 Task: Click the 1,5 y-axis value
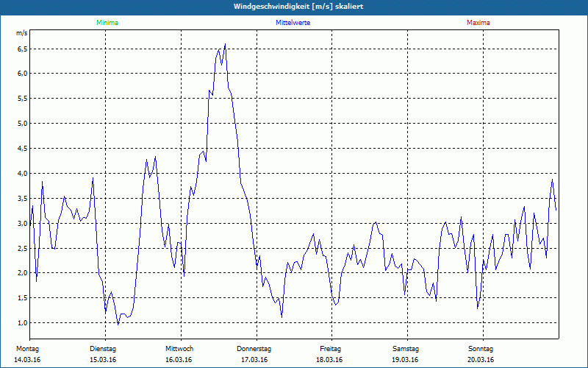(23, 298)
